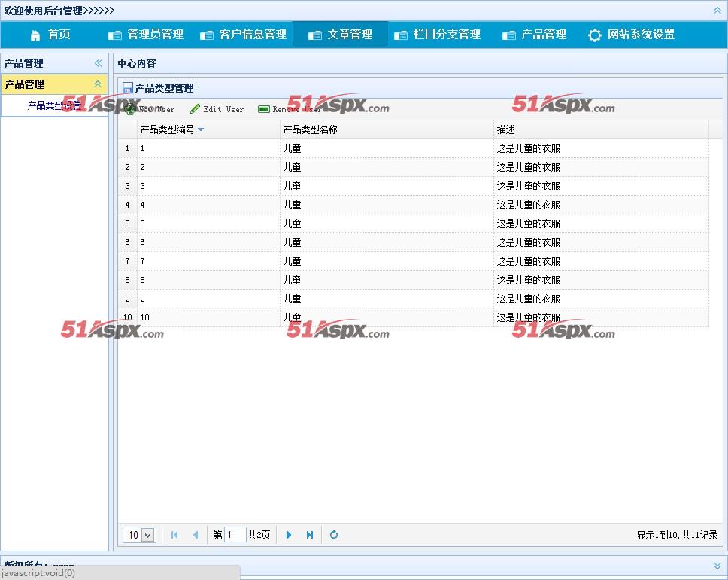
Task: Click the gear icon for 网站系统设置
Action: pos(595,35)
